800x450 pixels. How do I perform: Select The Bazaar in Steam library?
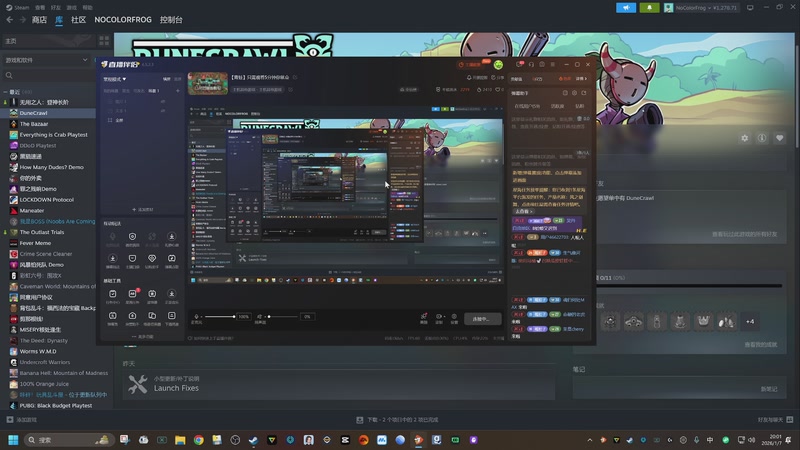point(34,124)
